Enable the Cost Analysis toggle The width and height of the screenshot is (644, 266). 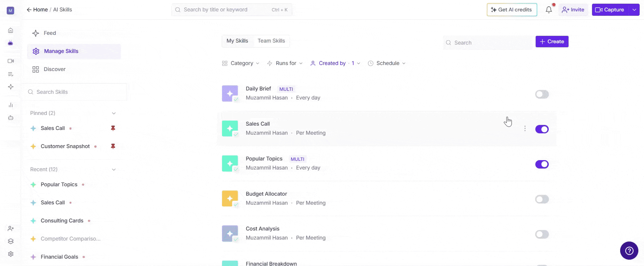pyautogui.click(x=542, y=234)
